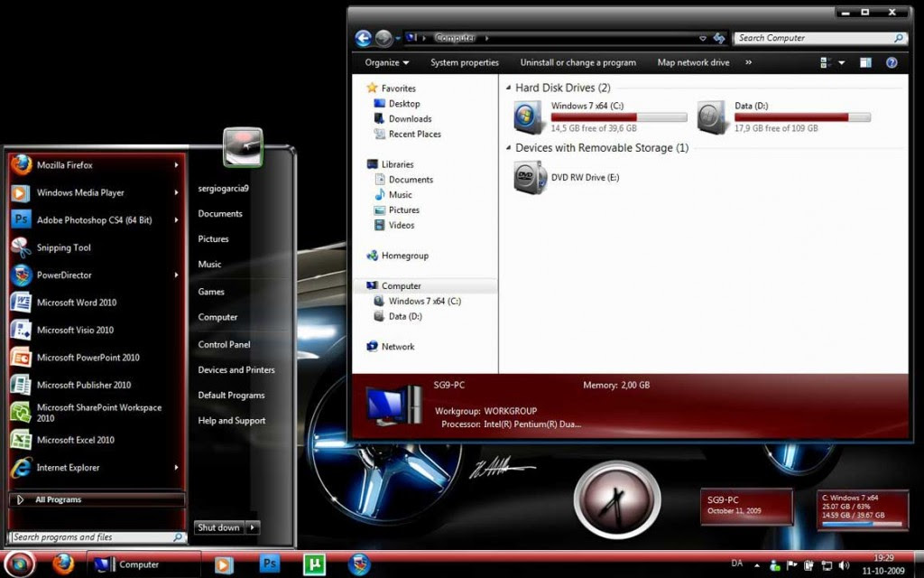
Task: Click System properties in toolbar
Action: click(x=465, y=62)
